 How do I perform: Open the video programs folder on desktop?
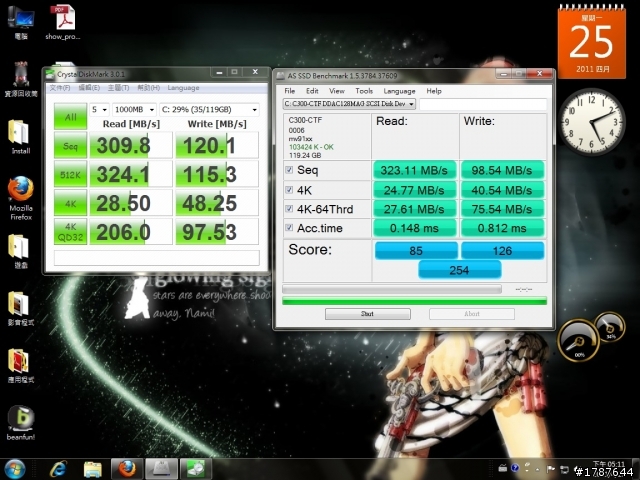[21, 307]
